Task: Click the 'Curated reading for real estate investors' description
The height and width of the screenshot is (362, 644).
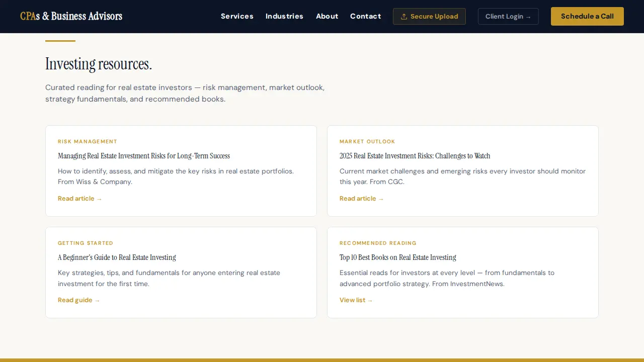Action: (x=185, y=93)
